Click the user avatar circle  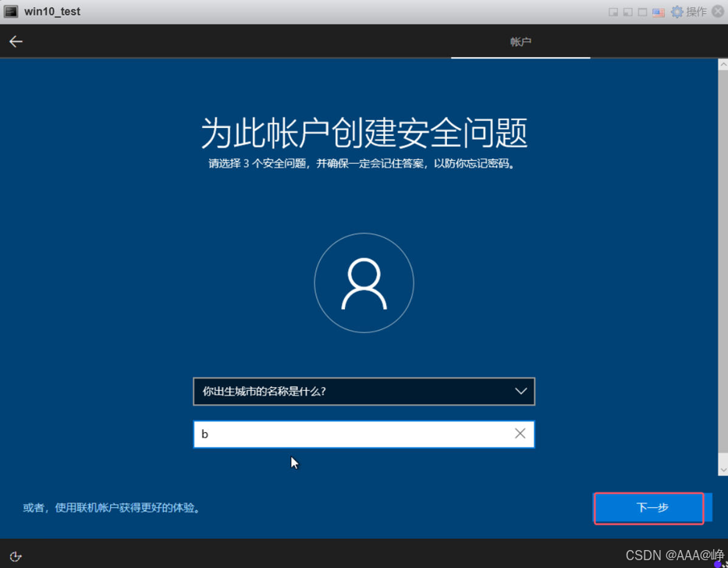click(364, 283)
